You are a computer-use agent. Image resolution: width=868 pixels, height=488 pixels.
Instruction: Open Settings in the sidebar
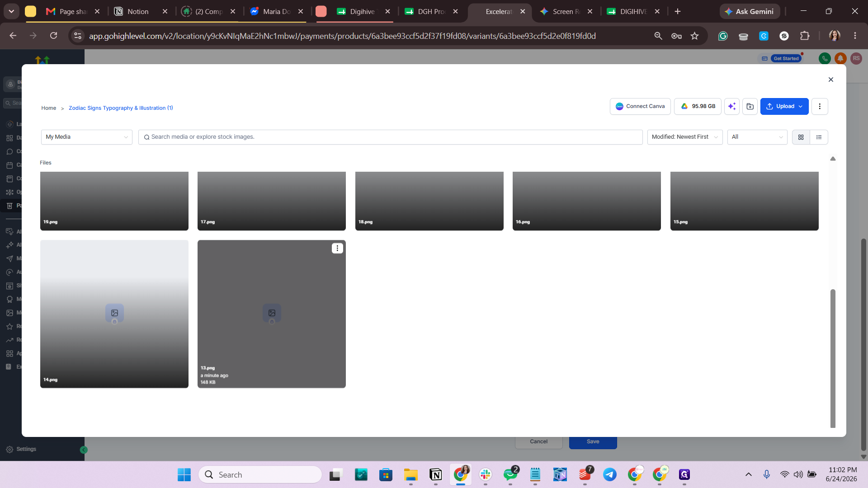pos(21,449)
